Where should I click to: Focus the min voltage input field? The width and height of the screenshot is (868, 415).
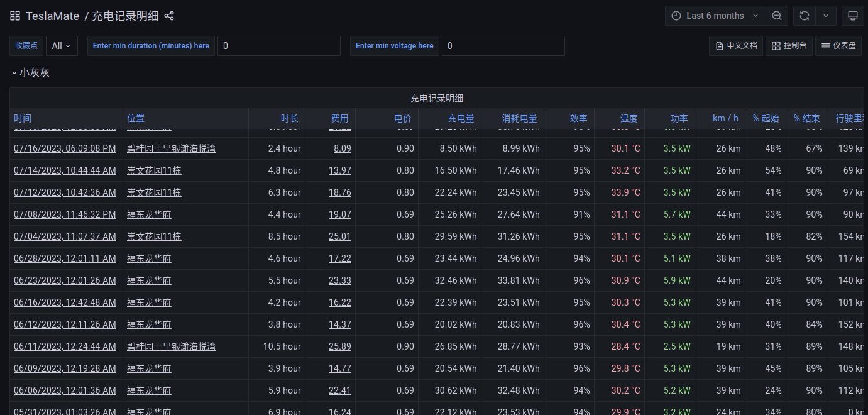503,46
